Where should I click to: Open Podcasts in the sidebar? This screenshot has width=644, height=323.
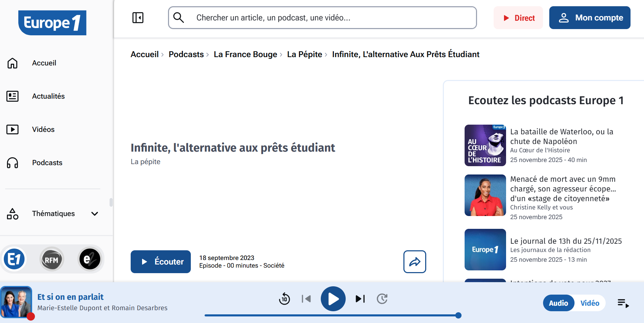[47, 163]
